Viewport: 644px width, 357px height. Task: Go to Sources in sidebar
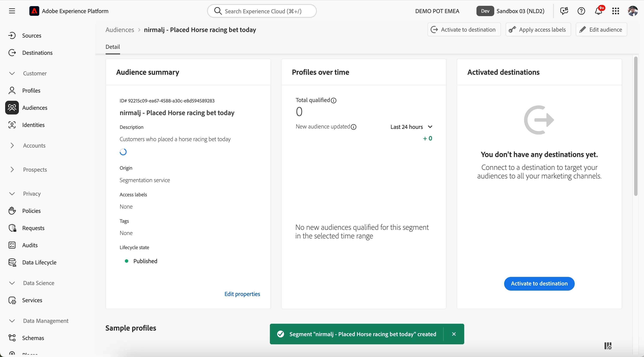(32, 36)
